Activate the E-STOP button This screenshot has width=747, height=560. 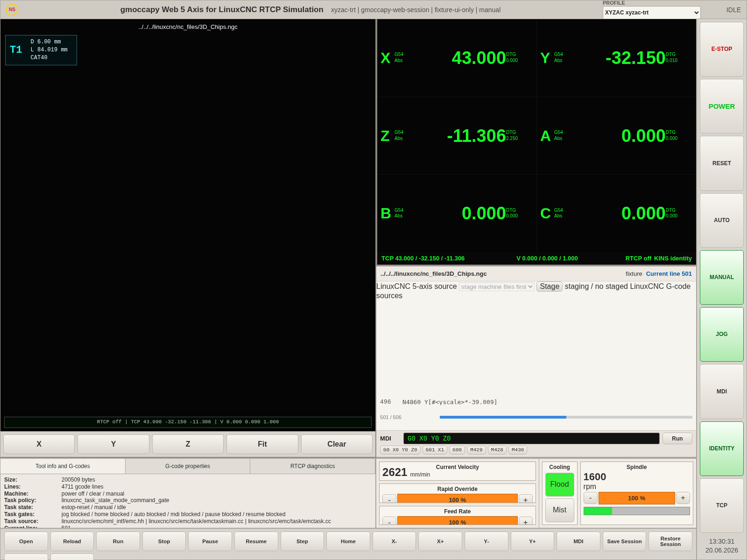point(721,49)
